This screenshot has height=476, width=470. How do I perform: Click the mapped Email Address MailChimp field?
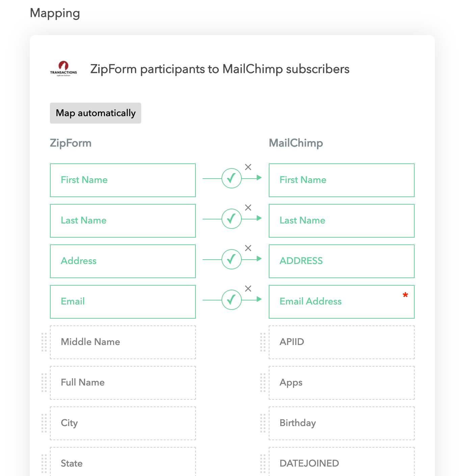pos(342,301)
